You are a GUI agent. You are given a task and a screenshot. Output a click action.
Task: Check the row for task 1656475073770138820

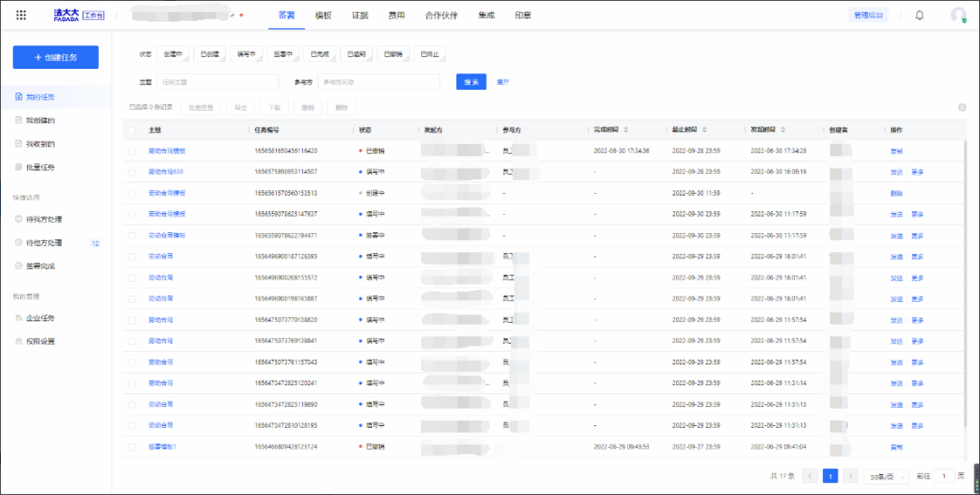[132, 320]
